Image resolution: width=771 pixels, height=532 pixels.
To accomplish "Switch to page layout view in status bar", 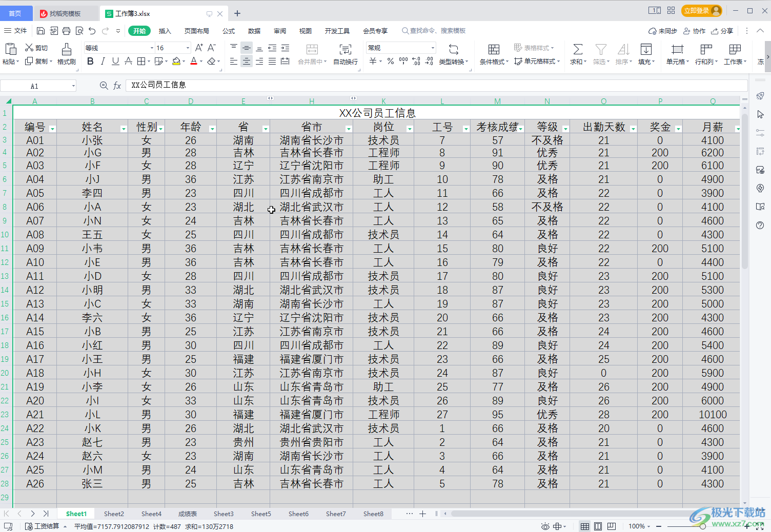I will coord(598,526).
